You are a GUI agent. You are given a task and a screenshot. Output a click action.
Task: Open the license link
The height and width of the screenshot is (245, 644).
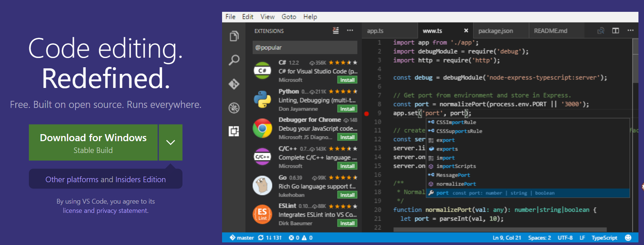[x=72, y=210]
